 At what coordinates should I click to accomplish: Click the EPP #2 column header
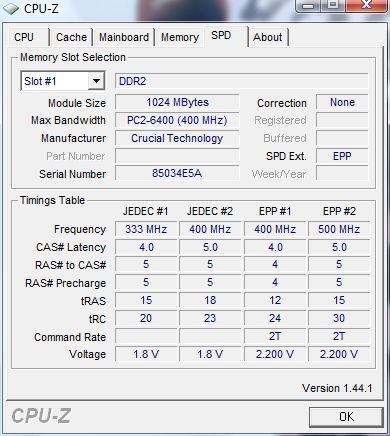coord(339,211)
